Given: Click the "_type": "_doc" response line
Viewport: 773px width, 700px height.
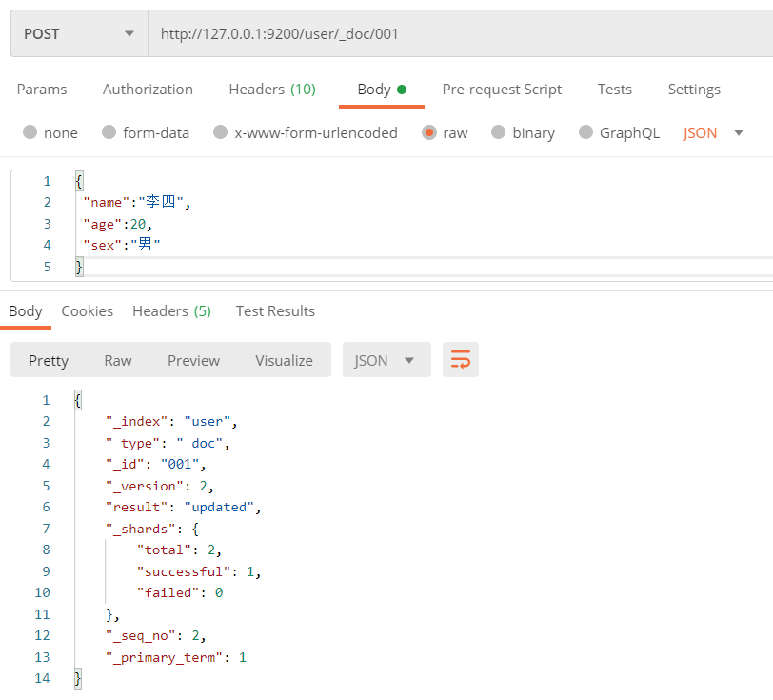Looking at the screenshot, I should click(168, 443).
